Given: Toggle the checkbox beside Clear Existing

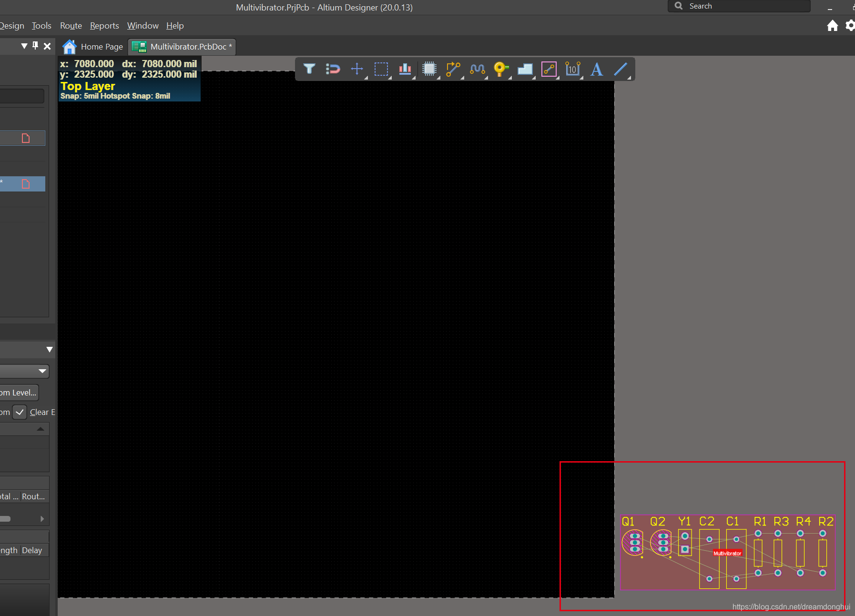Looking at the screenshot, I should [20, 412].
